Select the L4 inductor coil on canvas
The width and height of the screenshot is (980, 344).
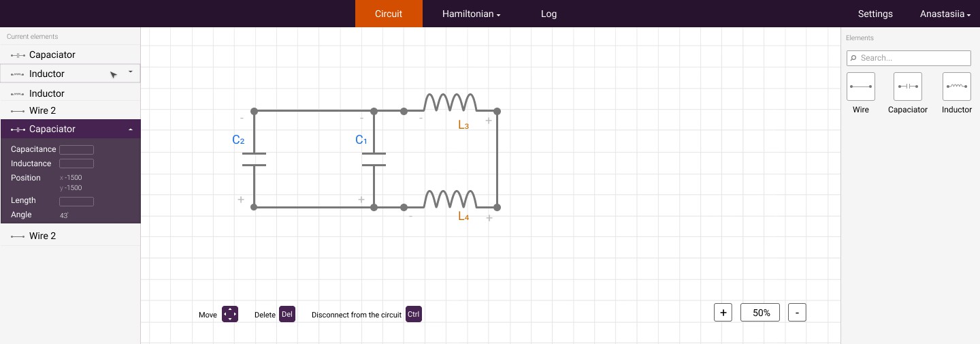[x=450, y=199]
